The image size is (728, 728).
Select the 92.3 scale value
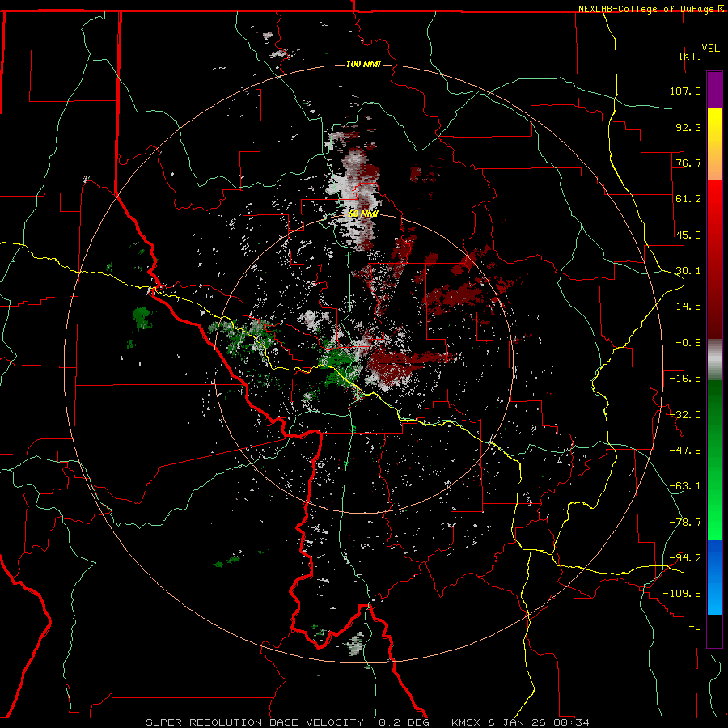[688, 127]
